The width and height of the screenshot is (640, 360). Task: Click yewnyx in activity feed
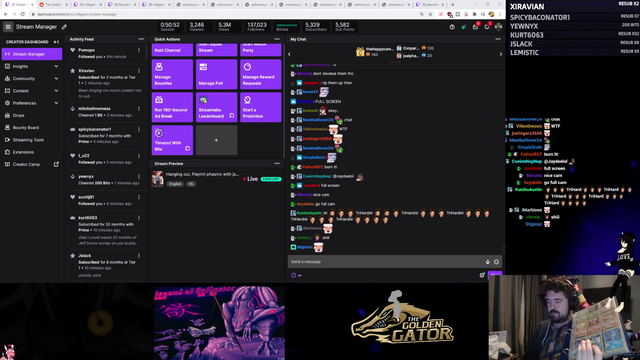click(86, 176)
